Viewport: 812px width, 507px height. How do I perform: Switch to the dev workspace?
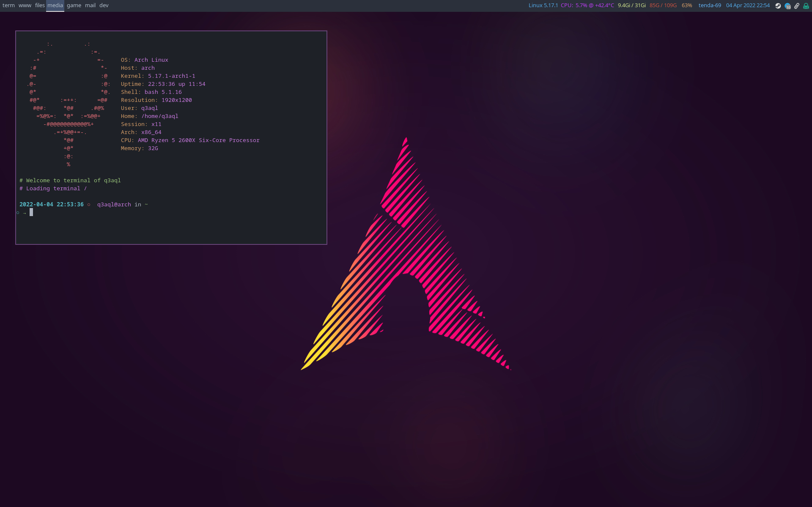tap(104, 5)
